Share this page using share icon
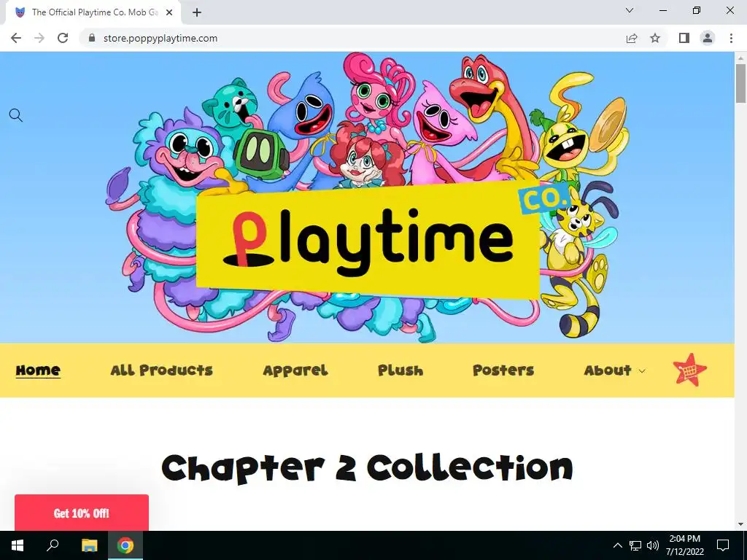 632,38
